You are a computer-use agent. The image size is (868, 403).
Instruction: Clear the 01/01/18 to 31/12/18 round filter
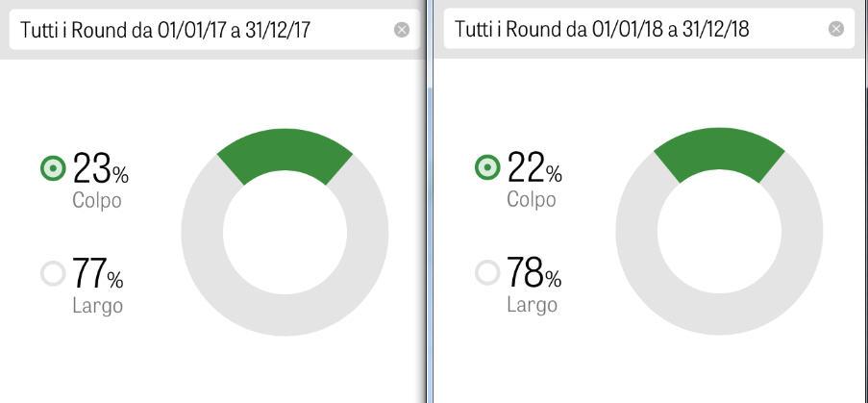pyautogui.click(x=836, y=29)
